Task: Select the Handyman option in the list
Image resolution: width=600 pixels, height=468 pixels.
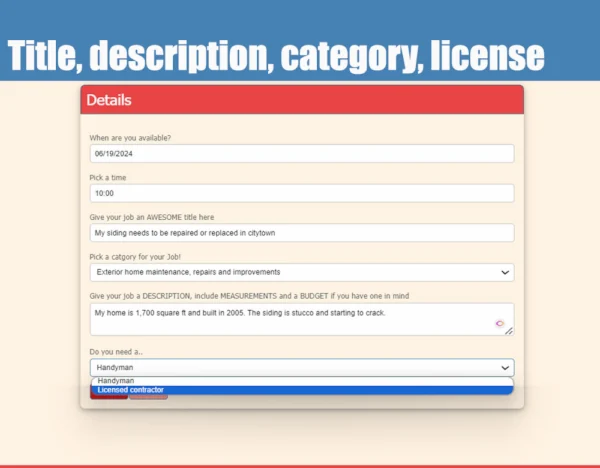Action: coord(115,381)
